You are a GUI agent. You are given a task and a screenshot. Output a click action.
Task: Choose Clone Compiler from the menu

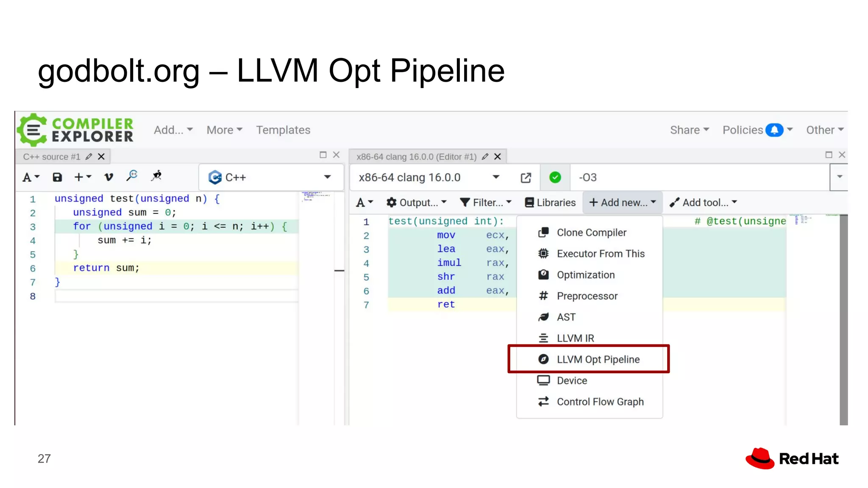tap(590, 233)
